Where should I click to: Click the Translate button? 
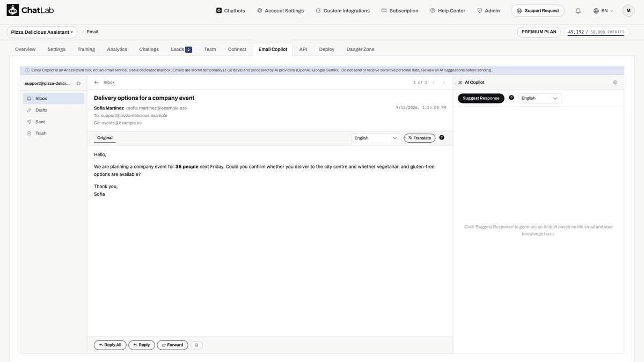pyautogui.click(x=420, y=138)
